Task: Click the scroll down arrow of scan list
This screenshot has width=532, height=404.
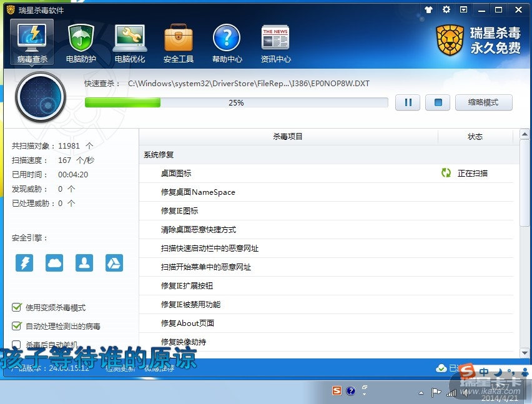Action: [x=525, y=353]
